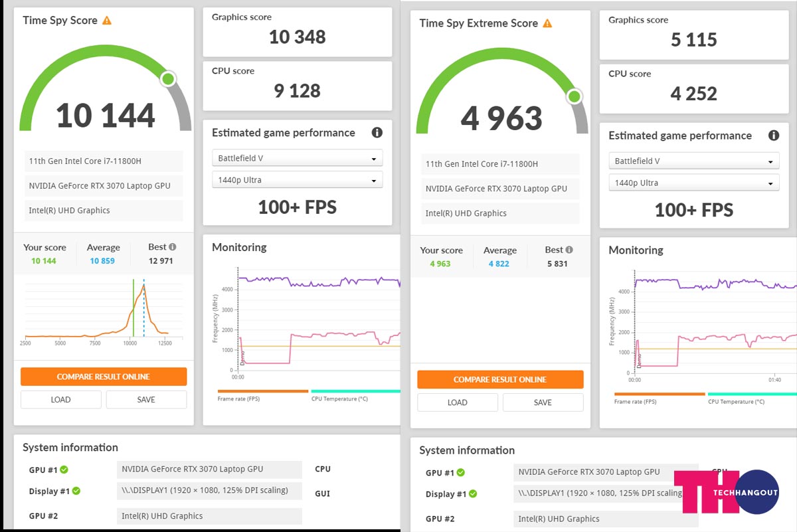Click GPU #1 RTX 3070 field, Time Spy Extreme System information
Image resolution: width=797 pixels, height=532 pixels.
coord(606,472)
